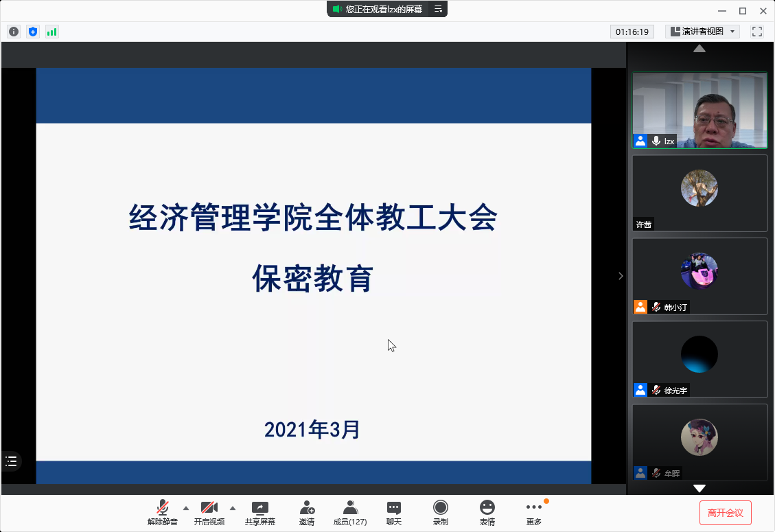This screenshot has height=532, width=775.
Task: Open the 演讲者视图 view dropdown
Action: [x=702, y=32]
